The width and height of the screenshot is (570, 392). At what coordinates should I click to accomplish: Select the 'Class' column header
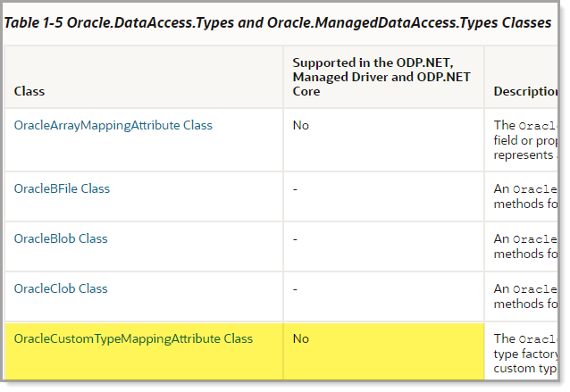point(29,91)
